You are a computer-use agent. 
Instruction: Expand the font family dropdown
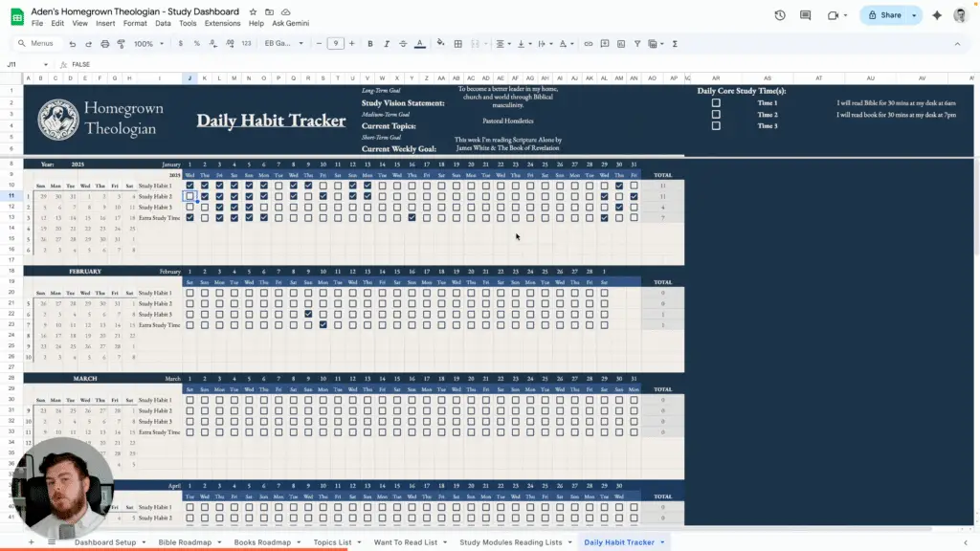point(284,44)
